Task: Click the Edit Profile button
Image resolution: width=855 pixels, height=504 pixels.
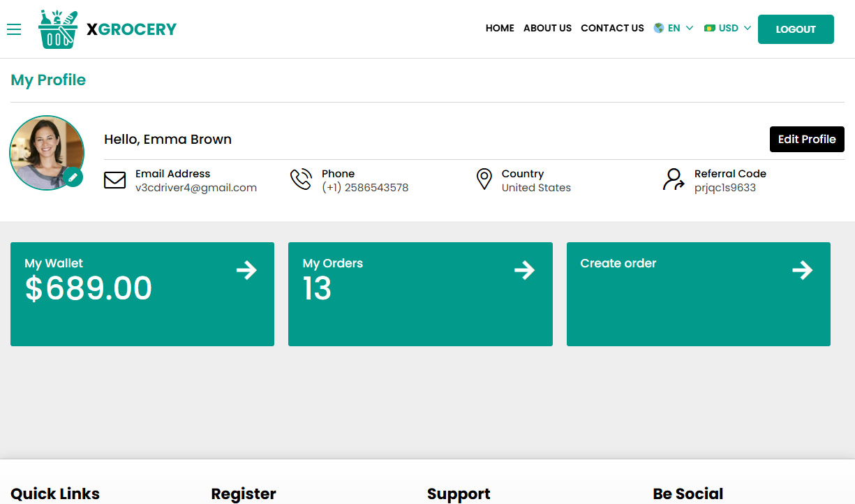Action: point(807,139)
